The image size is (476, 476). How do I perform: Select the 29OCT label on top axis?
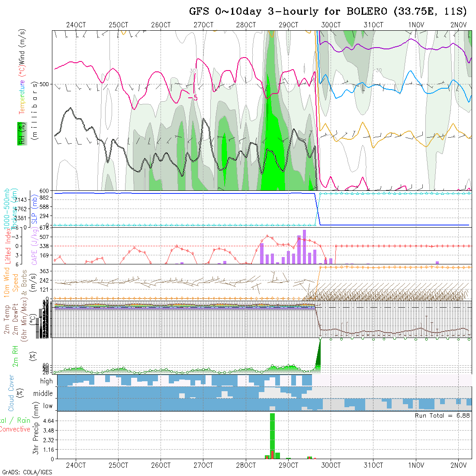tap(288, 25)
